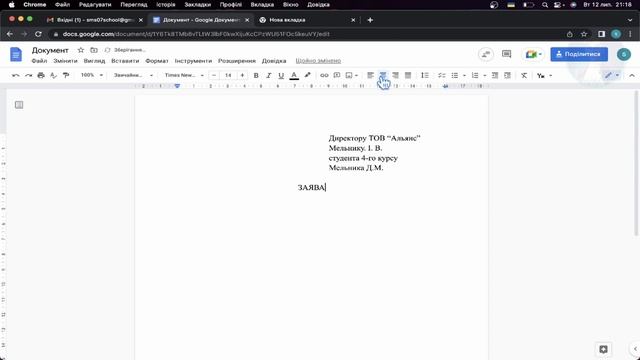
Task: Center align the text
Action: click(383, 75)
